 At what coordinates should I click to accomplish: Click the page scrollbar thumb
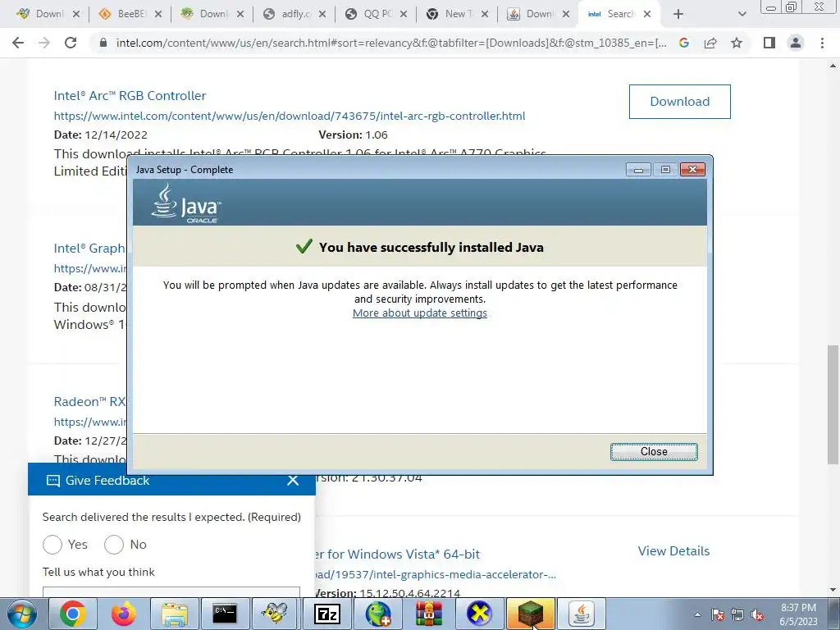(833, 404)
